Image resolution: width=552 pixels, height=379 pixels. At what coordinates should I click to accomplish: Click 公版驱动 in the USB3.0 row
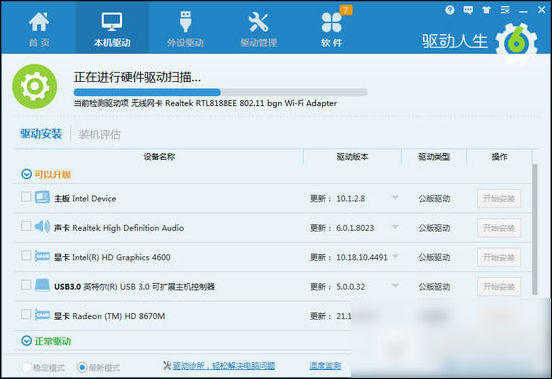434,287
